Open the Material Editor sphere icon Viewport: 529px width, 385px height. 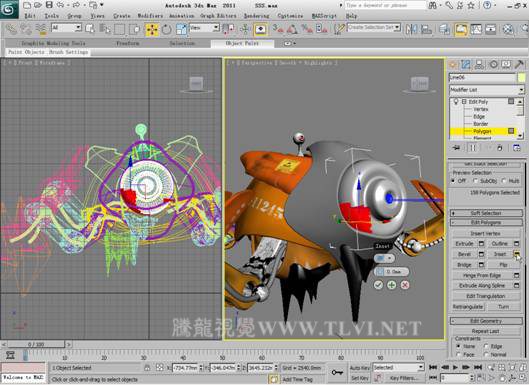pyautogui.click(x=508, y=29)
